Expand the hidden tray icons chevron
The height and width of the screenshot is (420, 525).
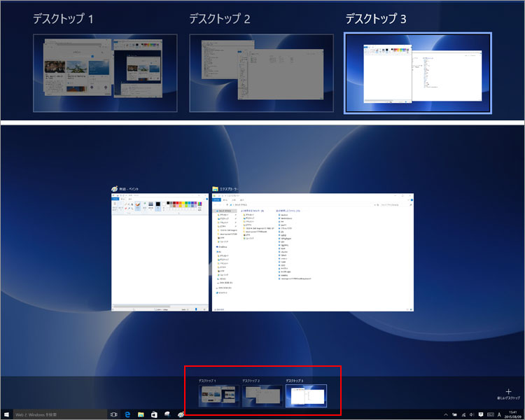tap(446, 414)
